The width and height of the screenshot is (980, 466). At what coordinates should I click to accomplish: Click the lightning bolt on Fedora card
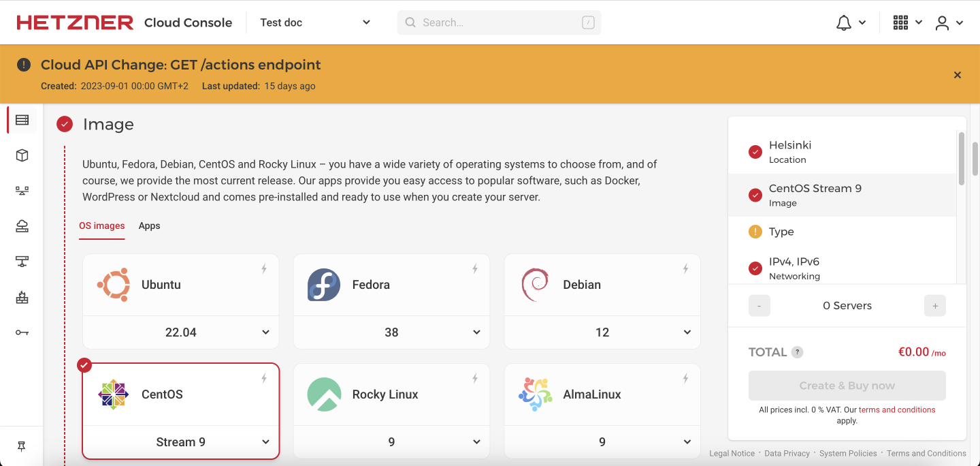[475, 269]
